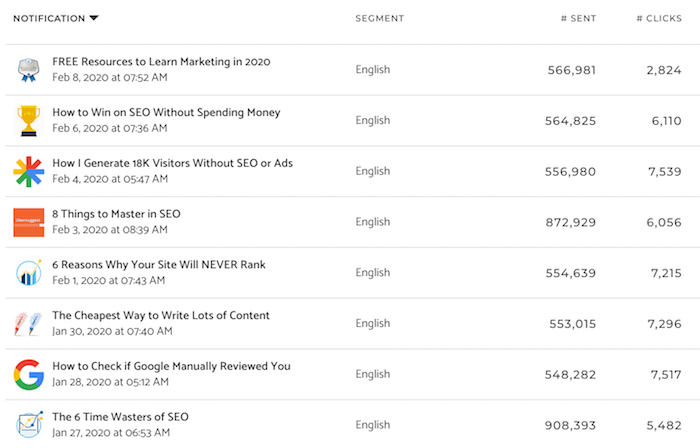Click the 7,517 clicks value

click(664, 374)
